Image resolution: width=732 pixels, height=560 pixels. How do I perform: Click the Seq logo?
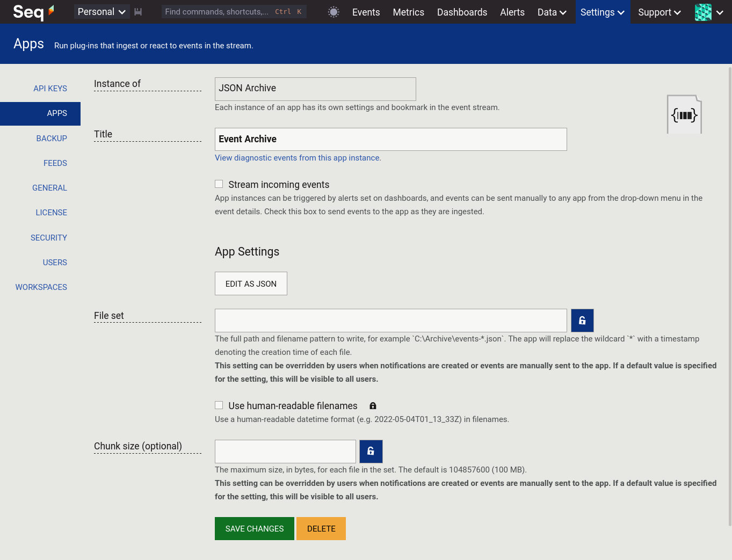33,12
